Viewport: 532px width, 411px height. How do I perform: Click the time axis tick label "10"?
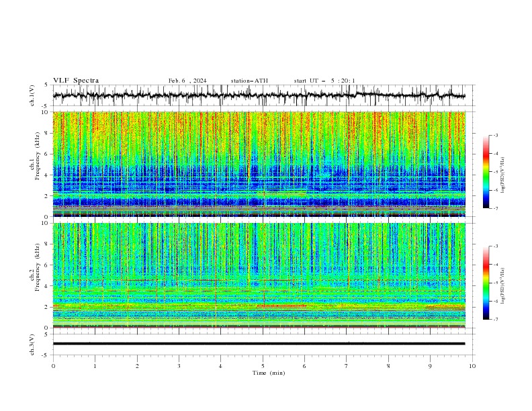click(472, 366)
